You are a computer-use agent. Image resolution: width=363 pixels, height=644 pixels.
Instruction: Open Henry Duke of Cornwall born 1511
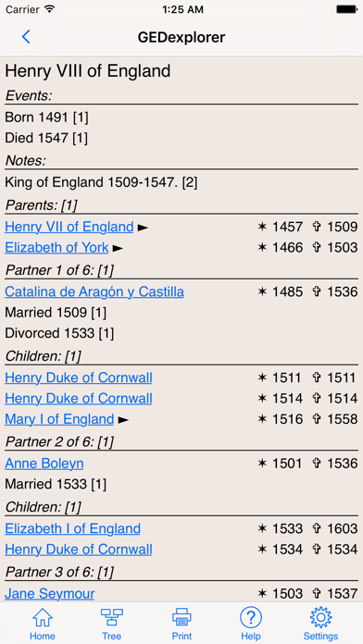coord(78,378)
